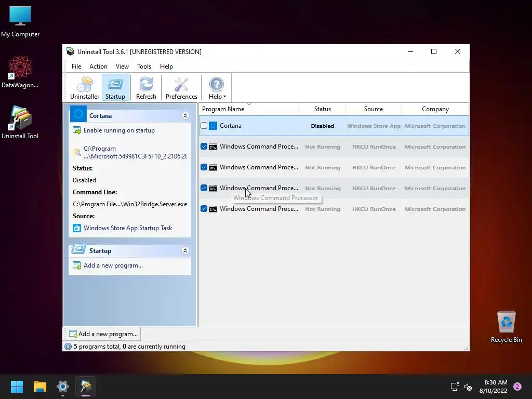Open the Action menu
Screen dimensions: 532x399
pos(98,66)
